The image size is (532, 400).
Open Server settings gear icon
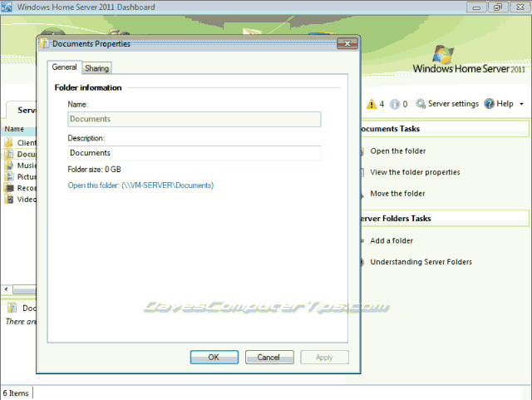(421, 104)
